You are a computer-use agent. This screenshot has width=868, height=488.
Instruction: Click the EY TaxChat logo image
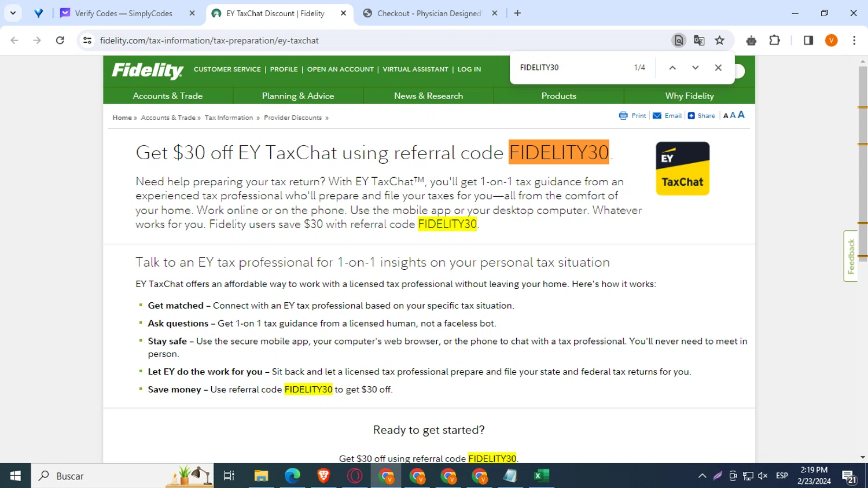coord(682,168)
